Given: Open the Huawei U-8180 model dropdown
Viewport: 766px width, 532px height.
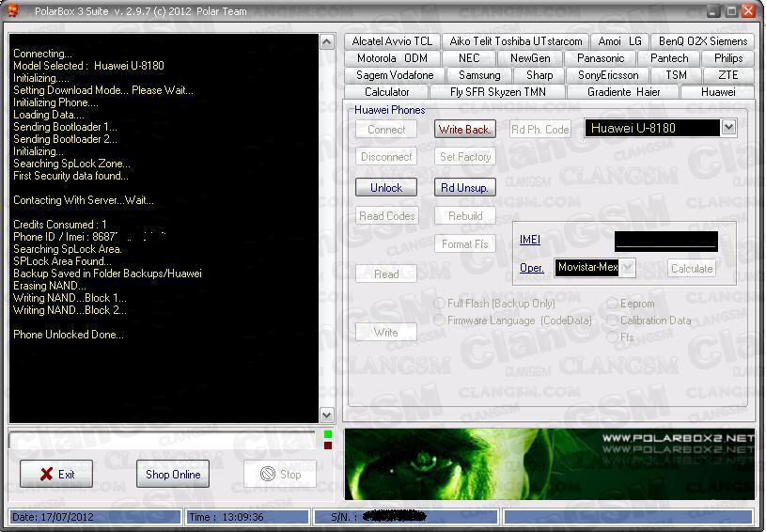Looking at the screenshot, I should point(727,128).
